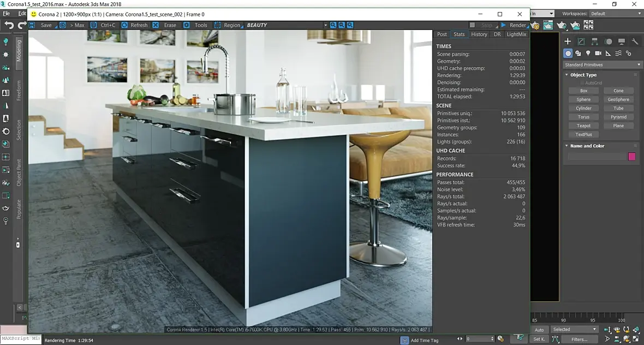Screen dimensions: 644x345
Task: Enable the AutoGrid checkbox
Action: coord(582,83)
